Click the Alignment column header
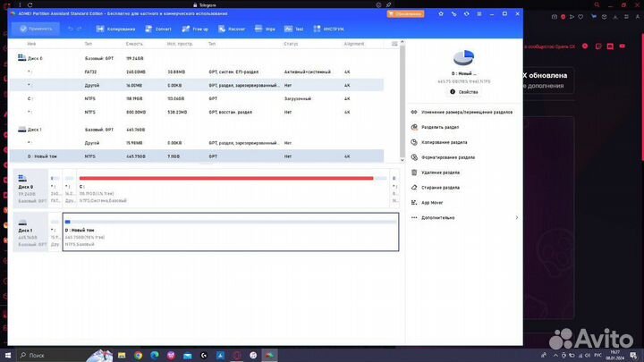Image resolution: width=644 pixels, height=362 pixels. 354,44
